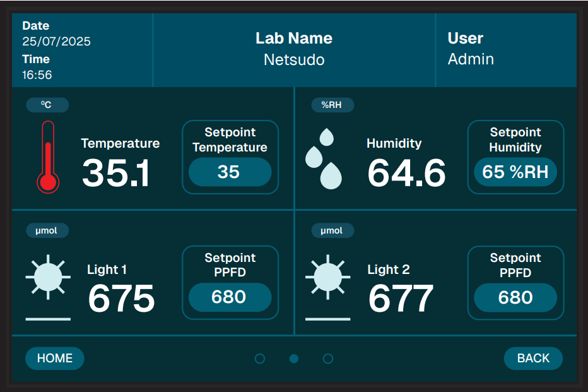Screen dimensions: 588x392
Task: Click the temperature reading 35.1
Action: point(116,173)
